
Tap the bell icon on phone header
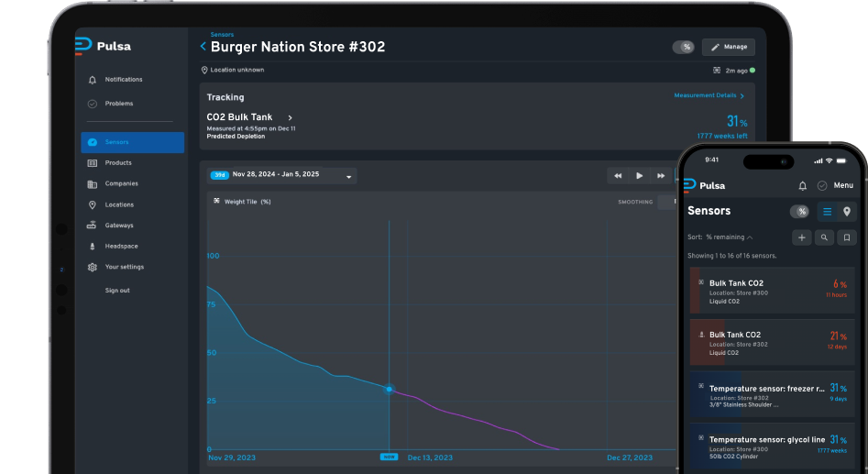click(803, 185)
